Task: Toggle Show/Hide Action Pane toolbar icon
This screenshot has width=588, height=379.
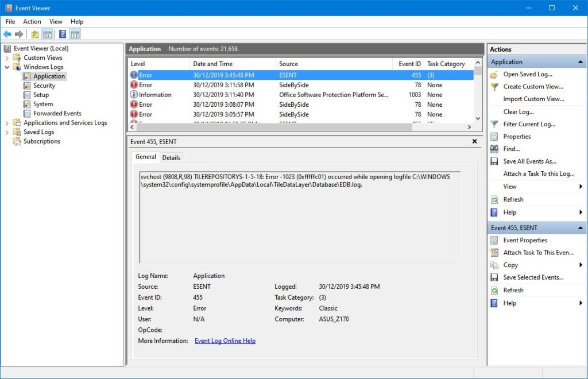Action: click(75, 34)
